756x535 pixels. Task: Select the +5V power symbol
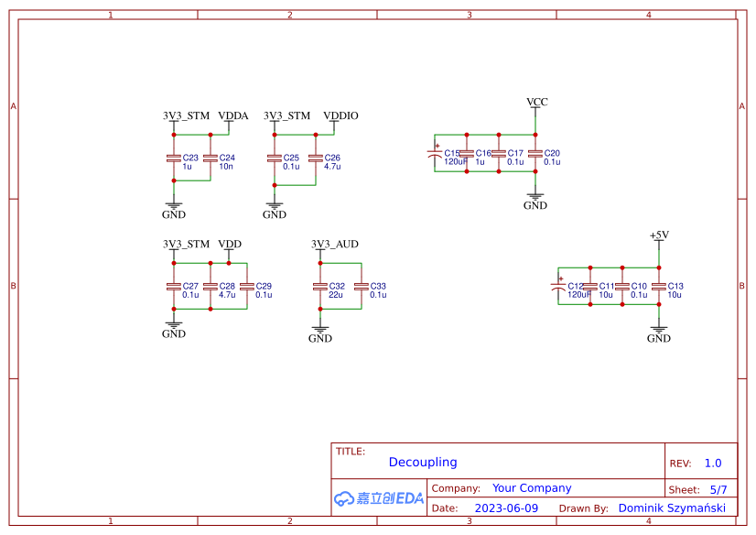tap(659, 235)
